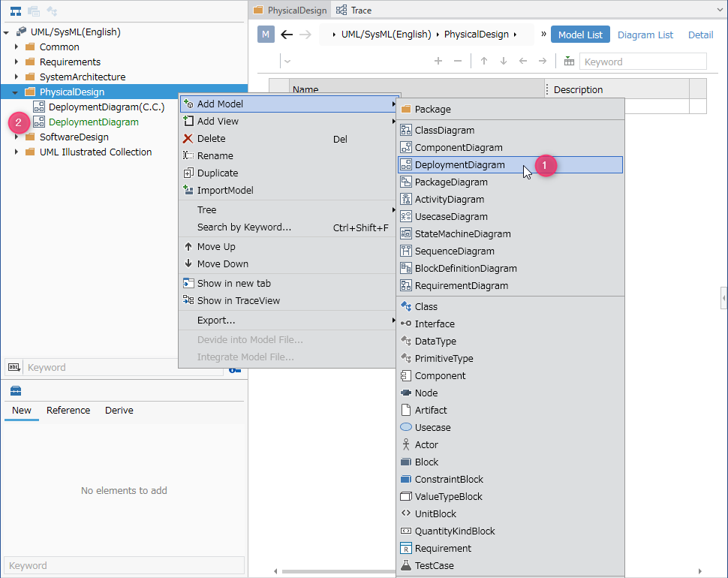The width and height of the screenshot is (728, 578).
Task: Click the Keyword field in model list
Action: (x=643, y=62)
